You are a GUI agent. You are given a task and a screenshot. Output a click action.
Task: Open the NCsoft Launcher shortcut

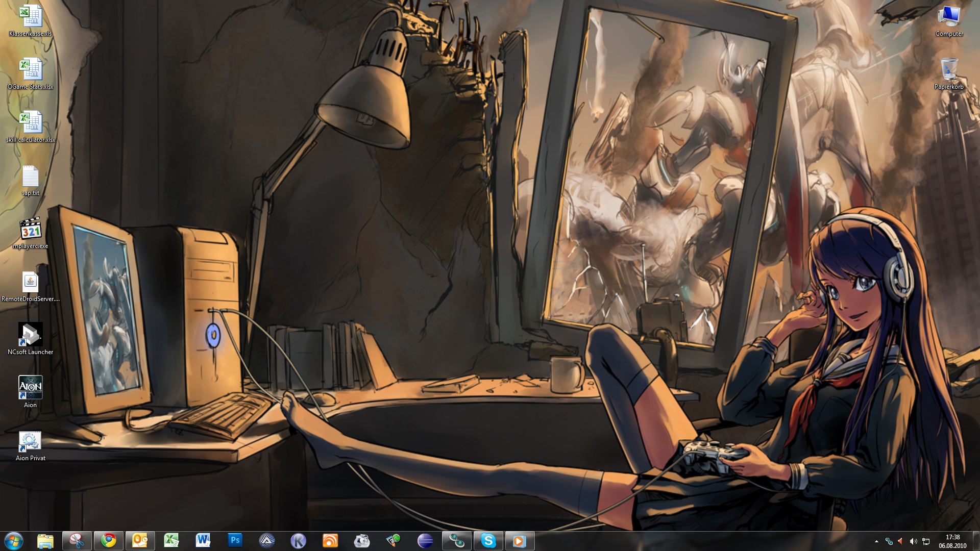tap(31, 335)
